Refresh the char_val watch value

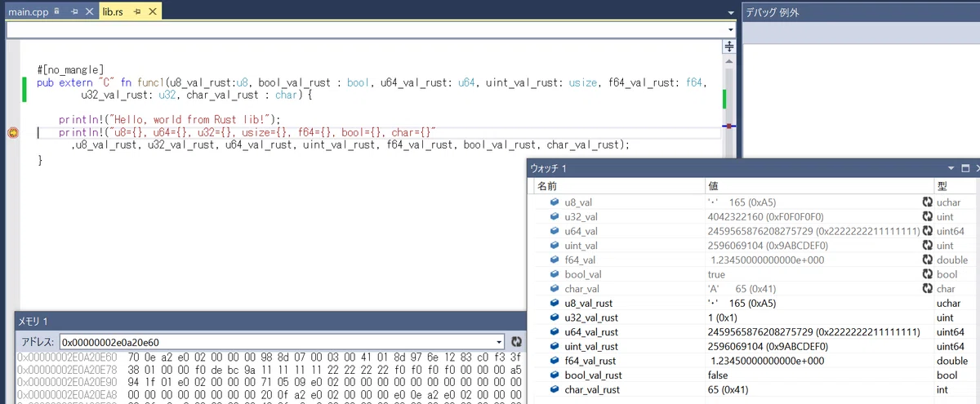click(x=927, y=288)
